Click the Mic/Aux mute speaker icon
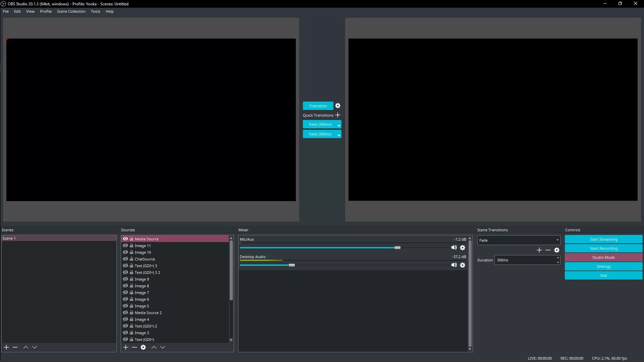Viewport: 644px width, 362px height. [453, 247]
